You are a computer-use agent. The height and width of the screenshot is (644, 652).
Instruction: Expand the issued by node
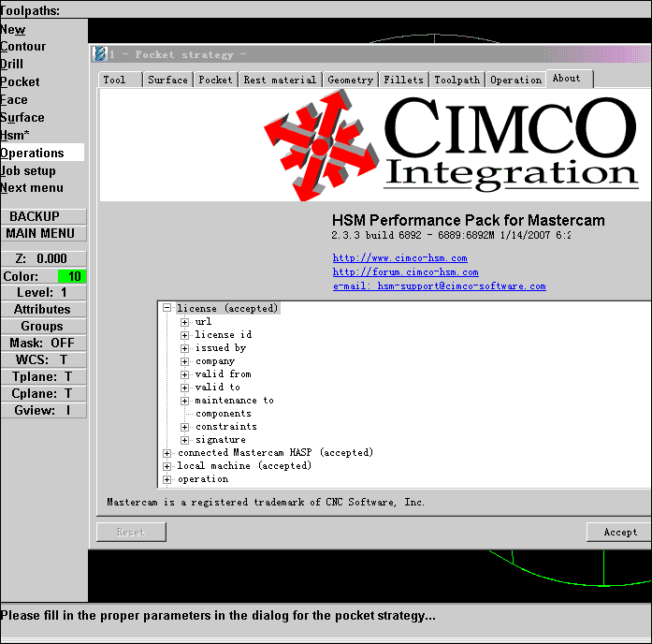(184, 348)
